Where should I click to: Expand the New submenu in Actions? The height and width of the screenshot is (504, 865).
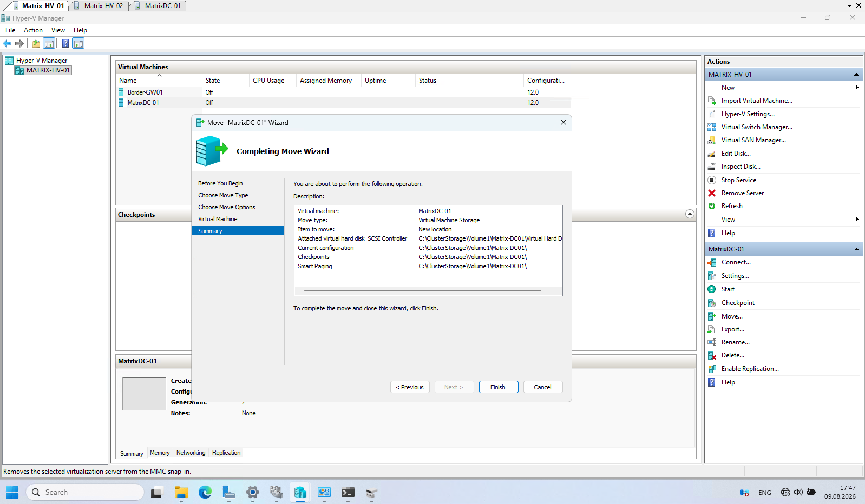(857, 88)
